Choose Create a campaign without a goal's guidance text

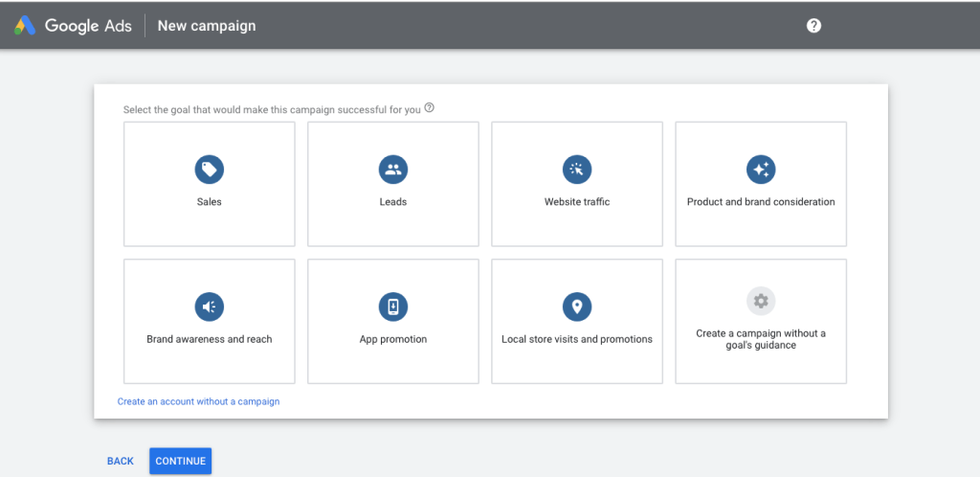[761, 339]
